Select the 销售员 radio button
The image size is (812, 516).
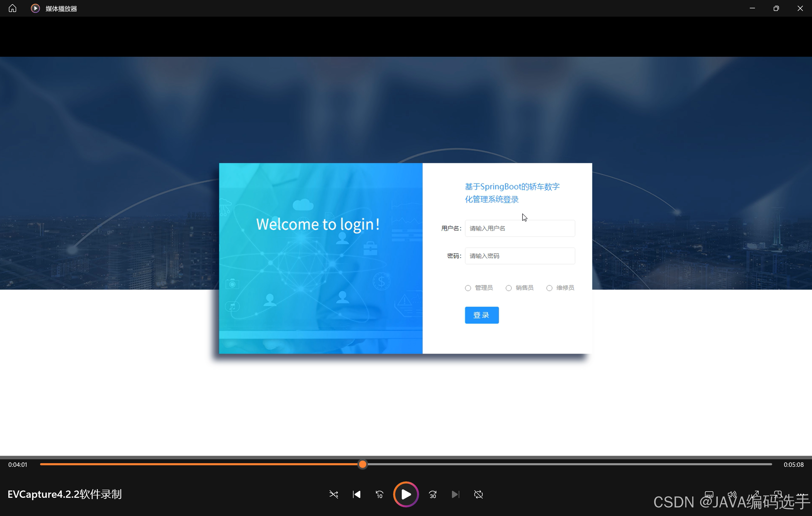(508, 288)
